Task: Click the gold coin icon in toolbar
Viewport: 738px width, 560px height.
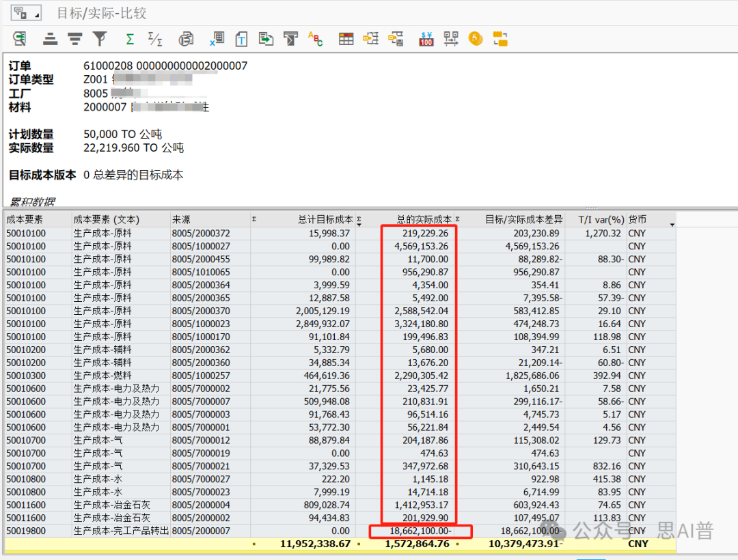Action: coord(476,39)
